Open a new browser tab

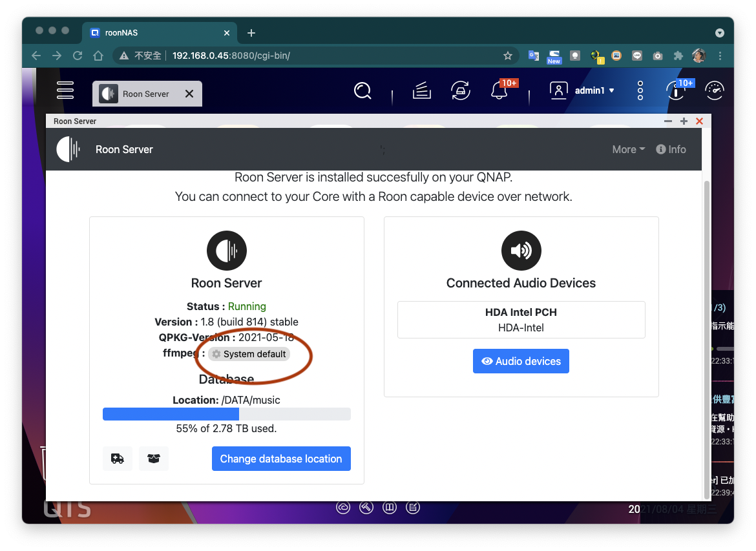point(251,33)
